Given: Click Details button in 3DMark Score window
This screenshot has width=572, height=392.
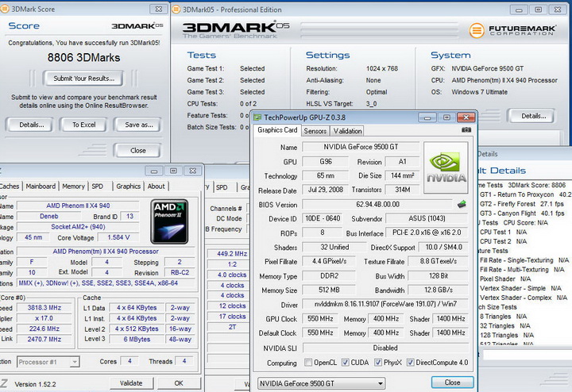Looking at the screenshot, I should coord(31,125).
